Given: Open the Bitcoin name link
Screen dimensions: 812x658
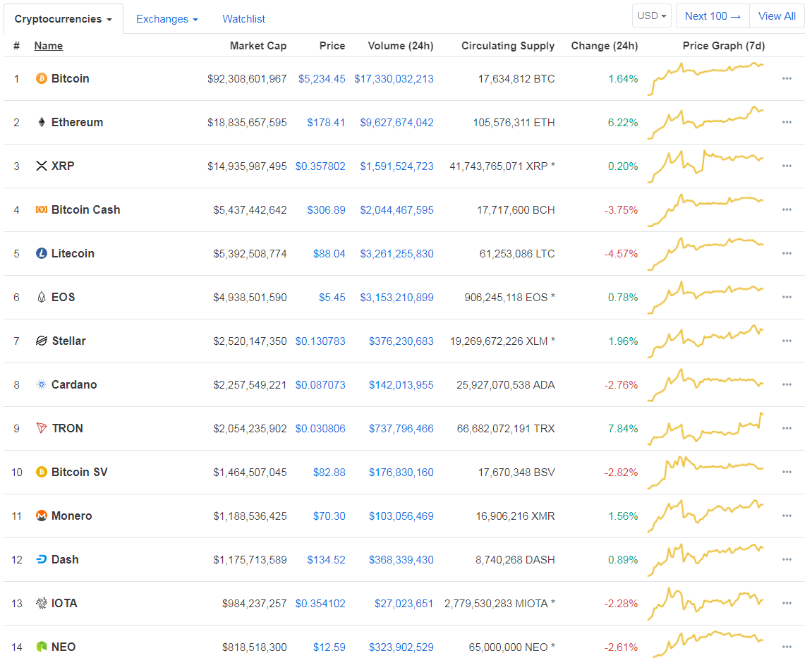Looking at the screenshot, I should tap(71, 79).
